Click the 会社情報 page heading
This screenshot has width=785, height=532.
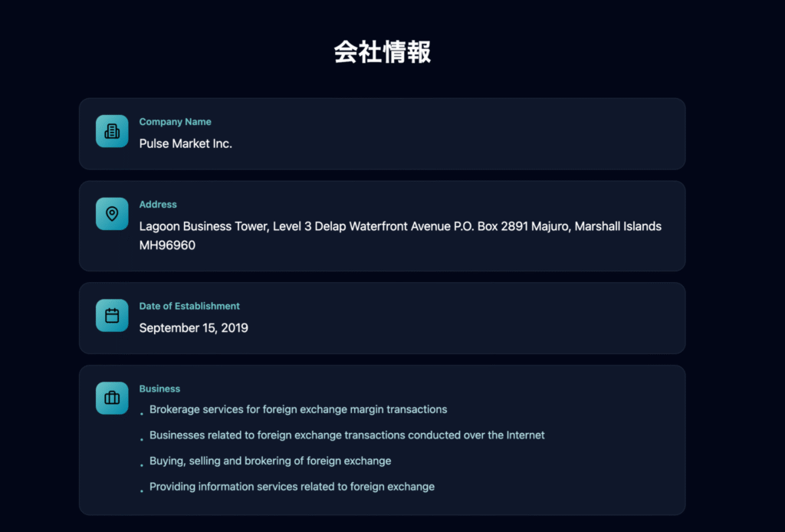382,52
